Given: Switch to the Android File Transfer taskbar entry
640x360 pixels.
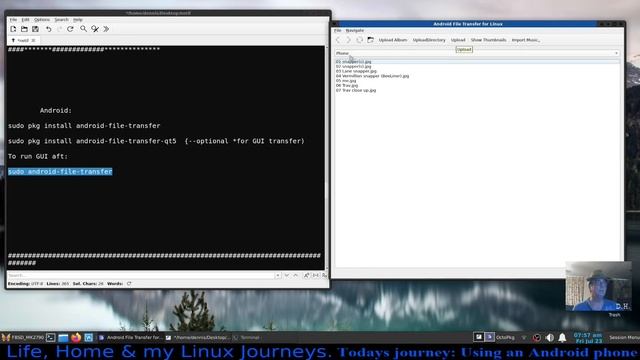Looking at the screenshot, I should click(x=131, y=338).
